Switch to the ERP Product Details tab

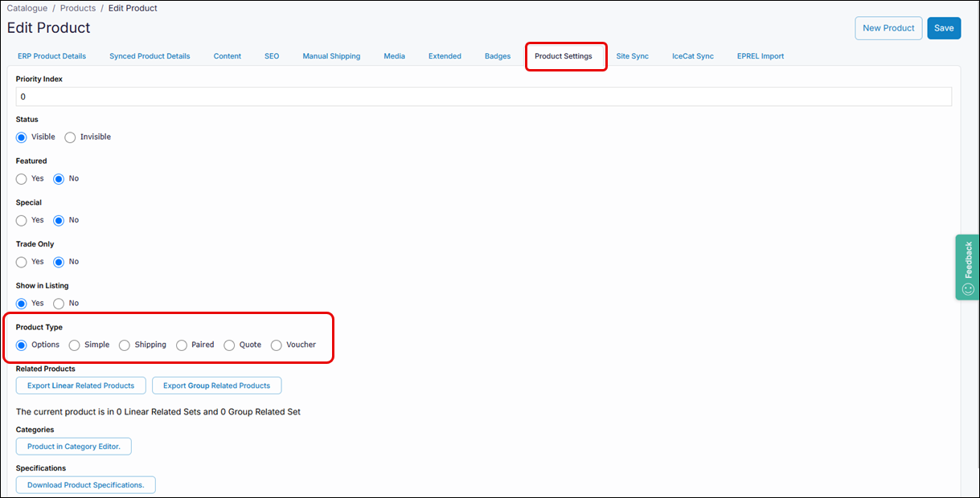51,56
